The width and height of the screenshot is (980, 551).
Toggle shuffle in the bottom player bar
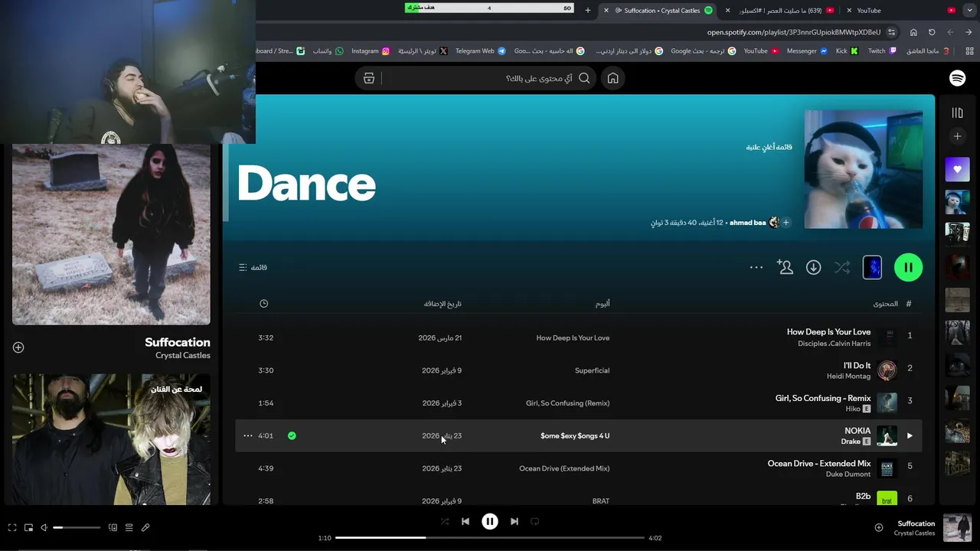(445, 521)
